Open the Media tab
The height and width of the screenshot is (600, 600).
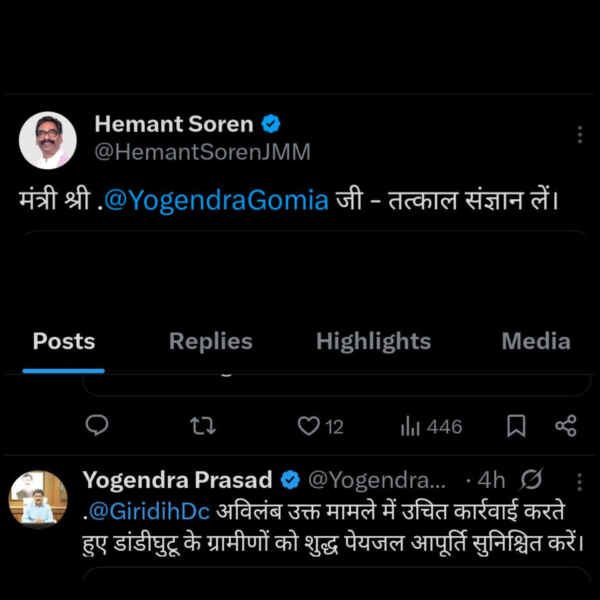535,341
